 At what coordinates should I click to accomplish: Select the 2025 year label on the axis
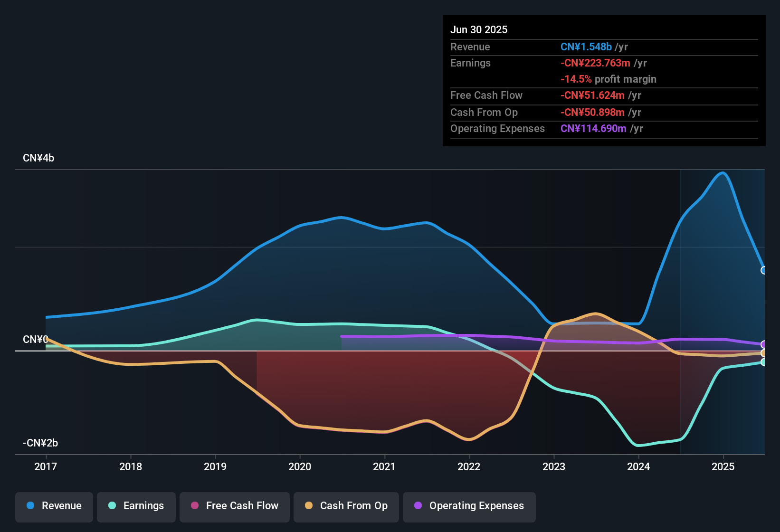coord(723,467)
